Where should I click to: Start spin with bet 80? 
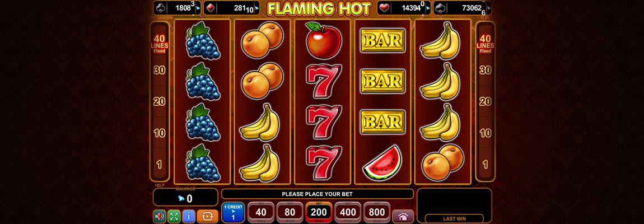(290, 212)
